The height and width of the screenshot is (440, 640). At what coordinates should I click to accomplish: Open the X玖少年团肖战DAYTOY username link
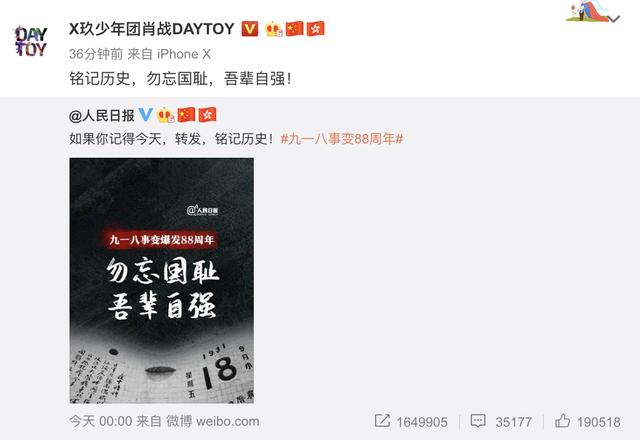152,29
